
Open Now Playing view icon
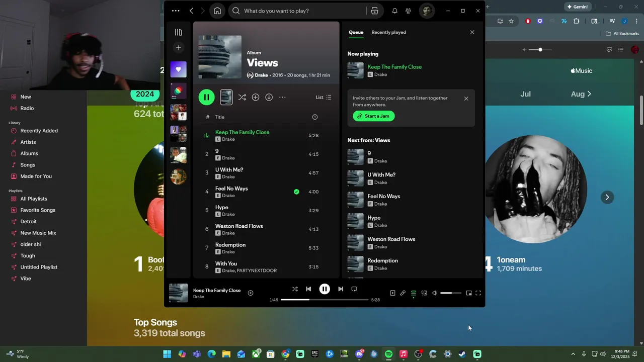click(392, 293)
